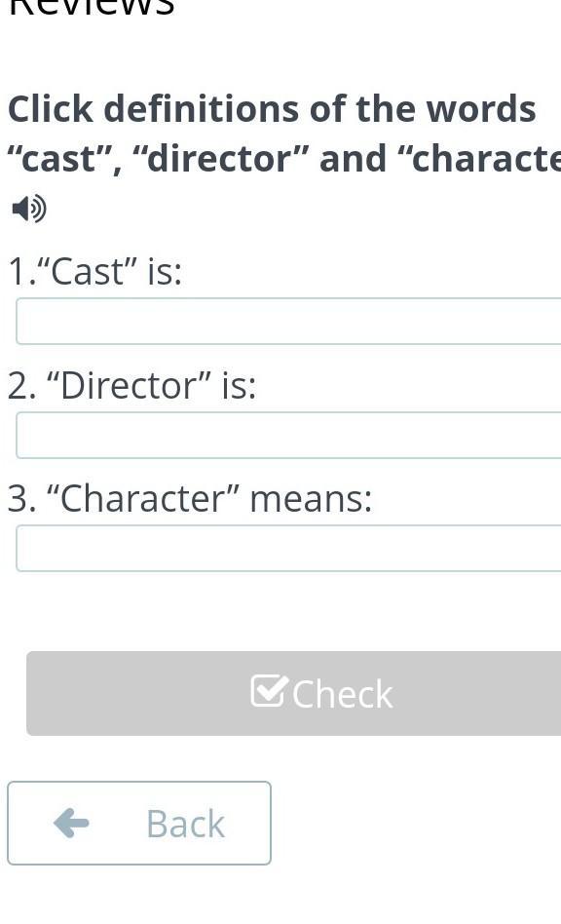Click the cropped Reviews page title

click(92, 7)
